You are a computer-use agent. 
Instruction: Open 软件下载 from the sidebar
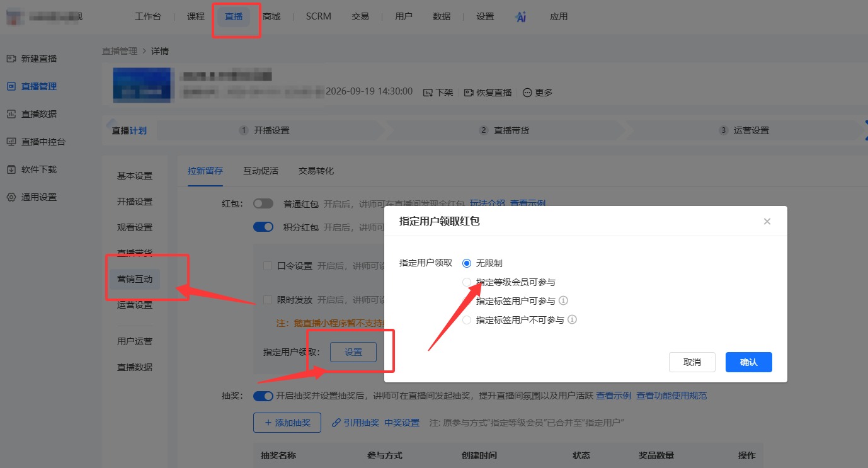pyautogui.click(x=31, y=169)
